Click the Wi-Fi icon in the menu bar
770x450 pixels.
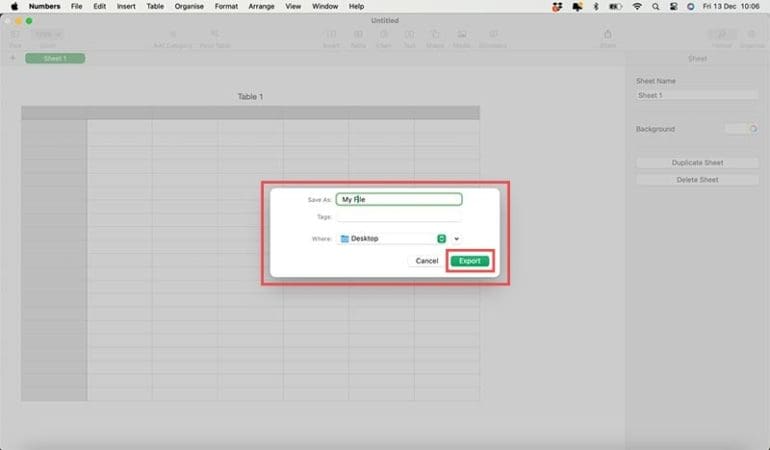[637, 6]
